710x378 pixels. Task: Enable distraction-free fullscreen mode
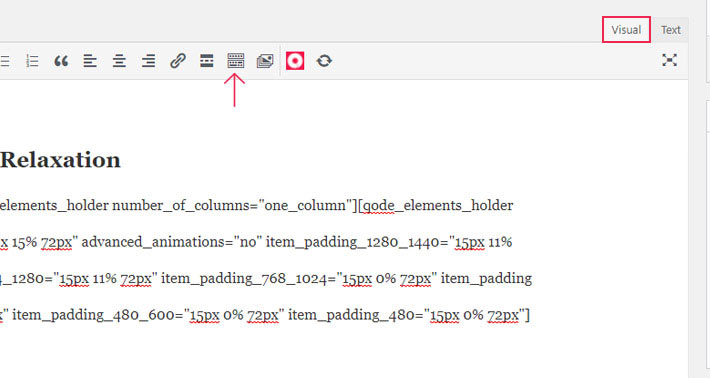click(669, 60)
